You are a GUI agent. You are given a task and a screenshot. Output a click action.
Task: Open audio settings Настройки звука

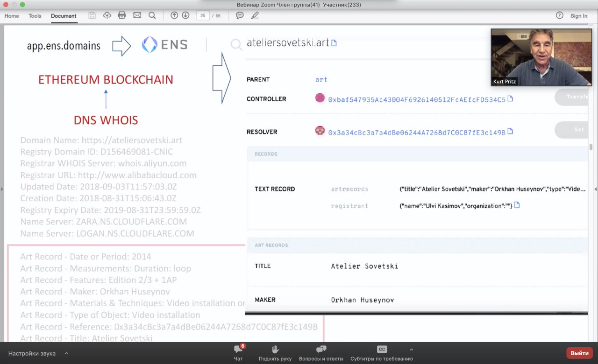pyautogui.click(x=32, y=353)
